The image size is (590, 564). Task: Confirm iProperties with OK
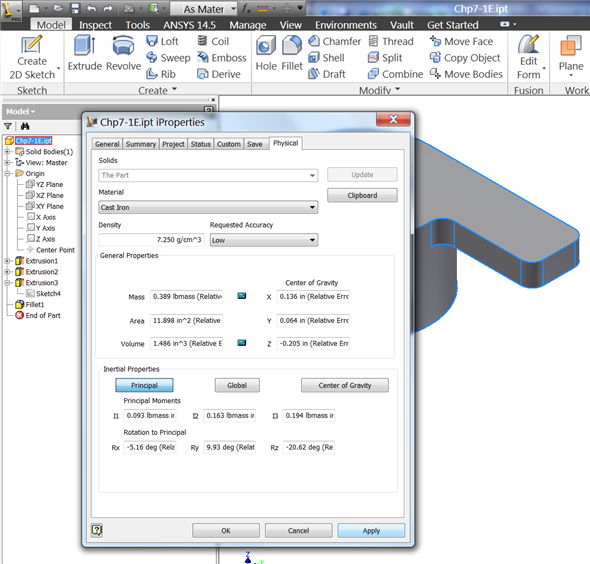pyautogui.click(x=226, y=531)
